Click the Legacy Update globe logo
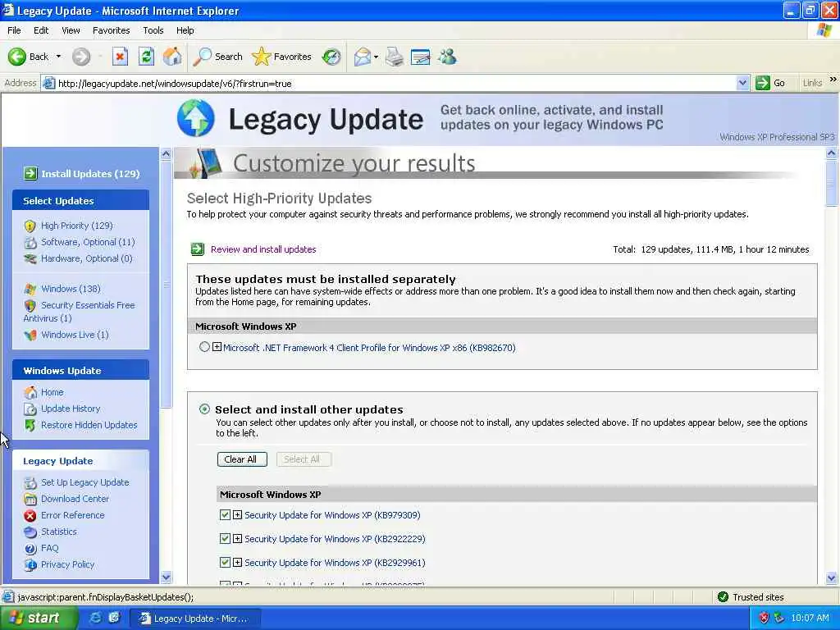 click(195, 118)
